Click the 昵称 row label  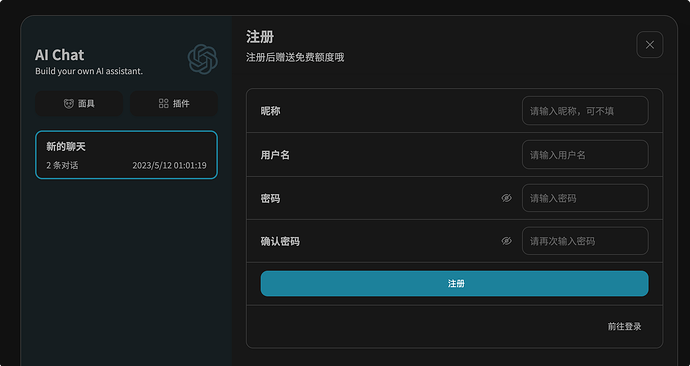[270, 111]
